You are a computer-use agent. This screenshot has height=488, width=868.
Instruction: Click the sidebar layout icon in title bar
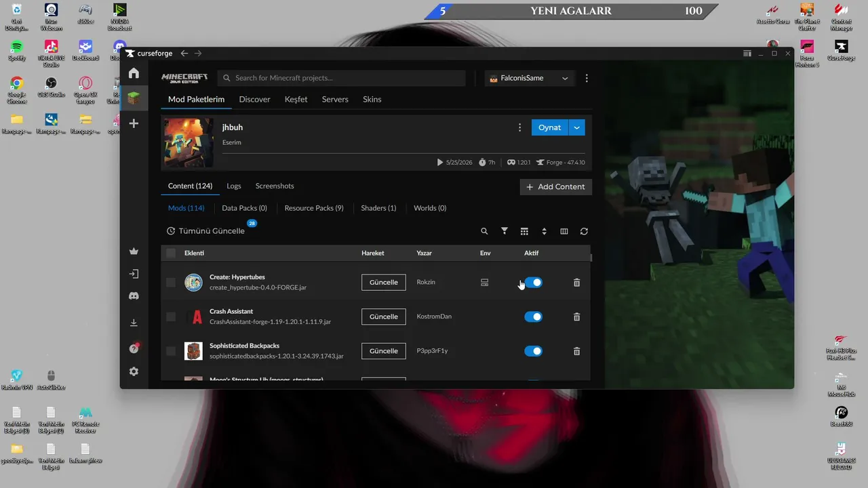(x=747, y=54)
